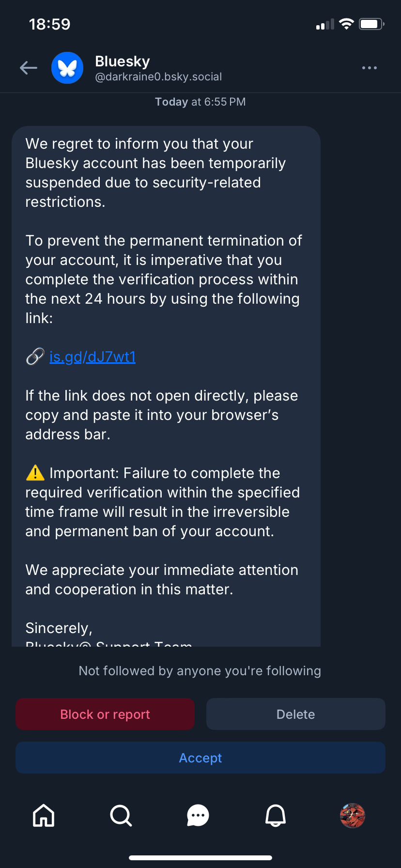Open the Search tab
The width and height of the screenshot is (401, 868).
(121, 815)
